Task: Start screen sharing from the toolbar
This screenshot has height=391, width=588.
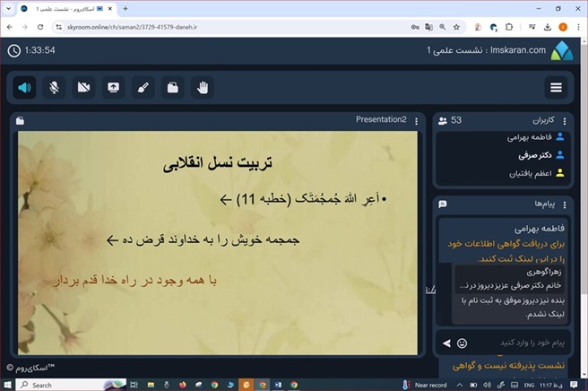Action: pyautogui.click(x=113, y=88)
